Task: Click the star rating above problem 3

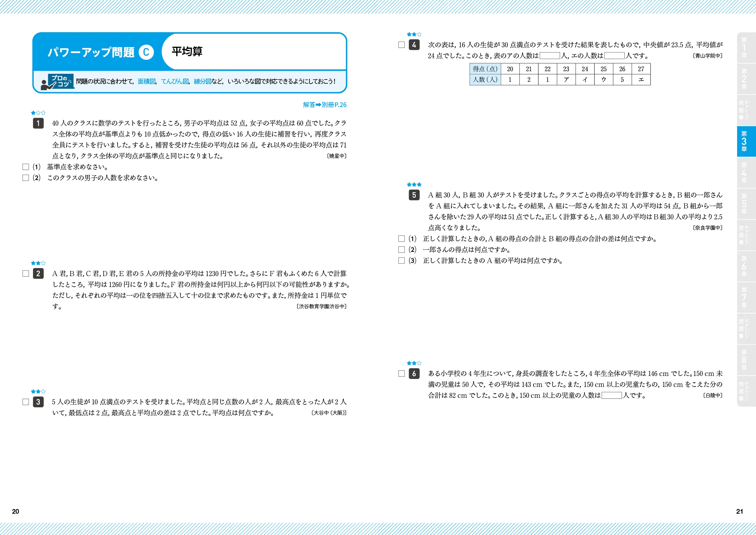Action: click(38, 392)
